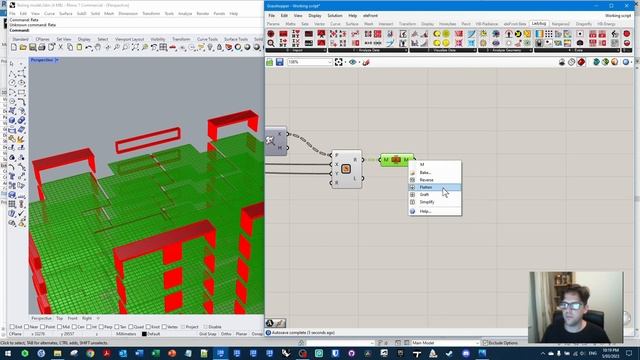Image resolution: width=640 pixels, height=360 pixels.
Task: Toggle the Int osnap checkbox
Action: 89,327
